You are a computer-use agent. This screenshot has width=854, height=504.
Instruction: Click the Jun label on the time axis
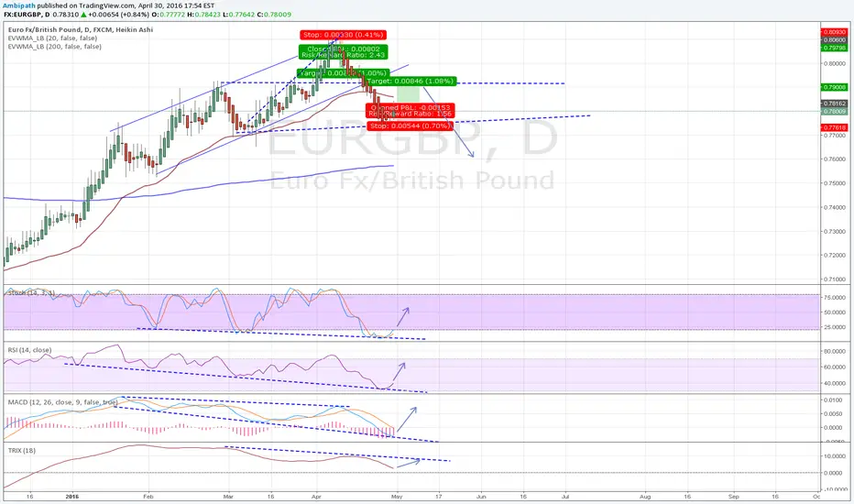point(481,497)
